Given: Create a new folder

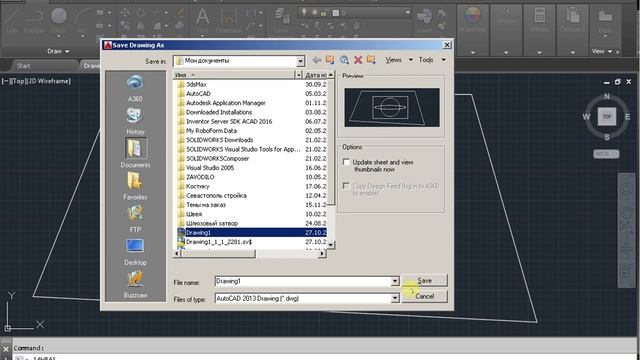Looking at the screenshot, I should [x=371, y=60].
